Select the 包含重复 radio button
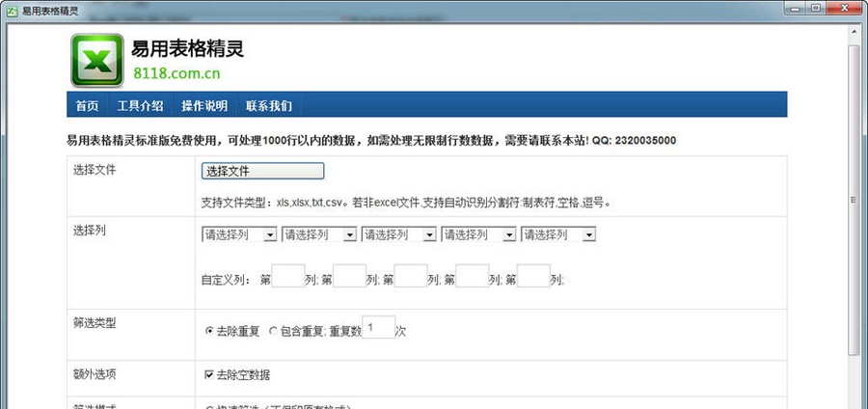The width and height of the screenshot is (868, 409). pyautogui.click(x=273, y=331)
